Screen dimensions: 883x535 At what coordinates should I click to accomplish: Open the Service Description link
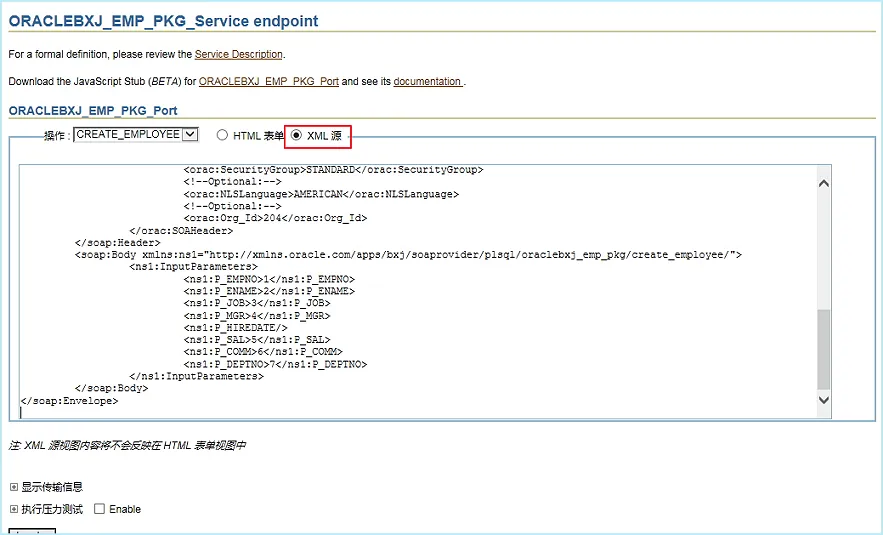pos(238,54)
